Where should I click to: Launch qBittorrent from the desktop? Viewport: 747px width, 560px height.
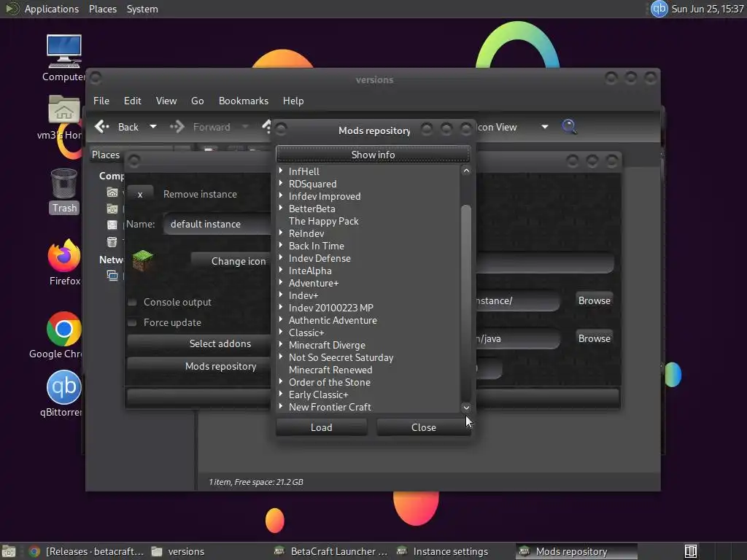pyautogui.click(x=64, y=387)
